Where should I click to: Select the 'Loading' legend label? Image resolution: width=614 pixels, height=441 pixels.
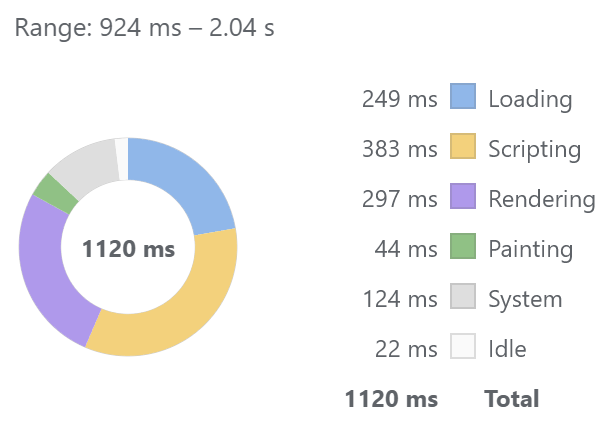point(530,99)
